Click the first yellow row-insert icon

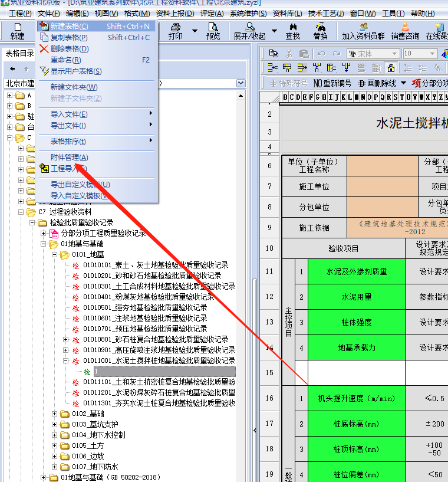272,68
